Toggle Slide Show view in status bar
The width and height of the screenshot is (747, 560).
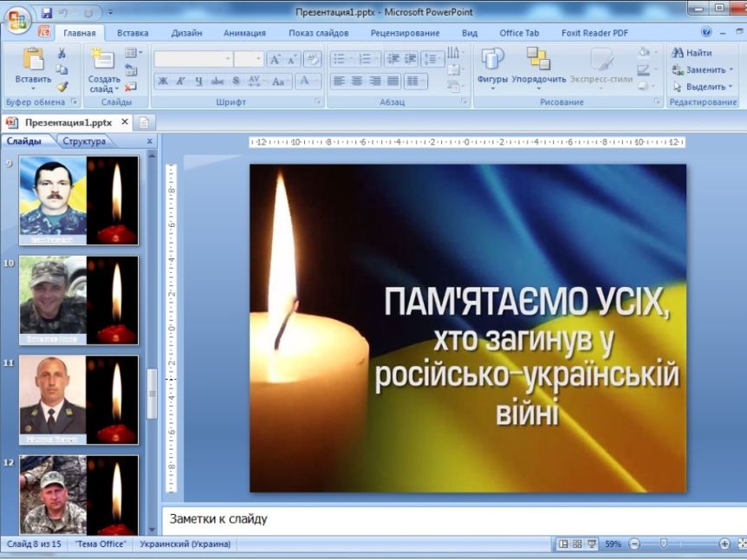[x=591, y=544]
